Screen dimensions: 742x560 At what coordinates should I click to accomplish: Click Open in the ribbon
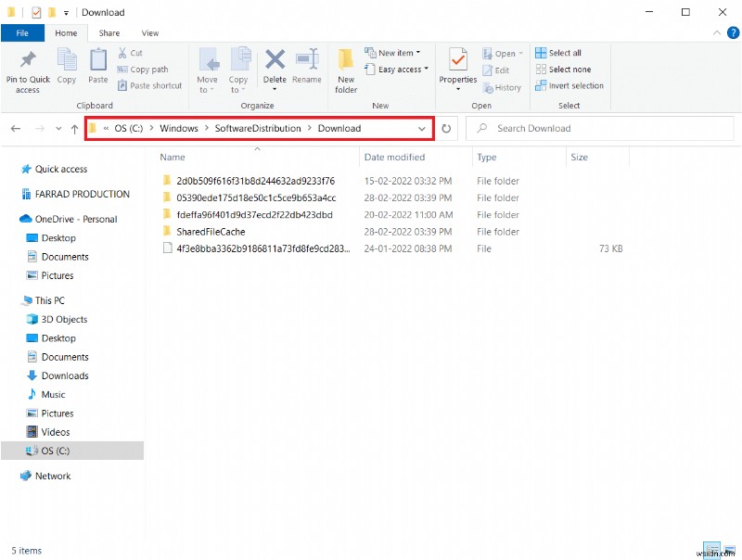click(x=503, y=54)
